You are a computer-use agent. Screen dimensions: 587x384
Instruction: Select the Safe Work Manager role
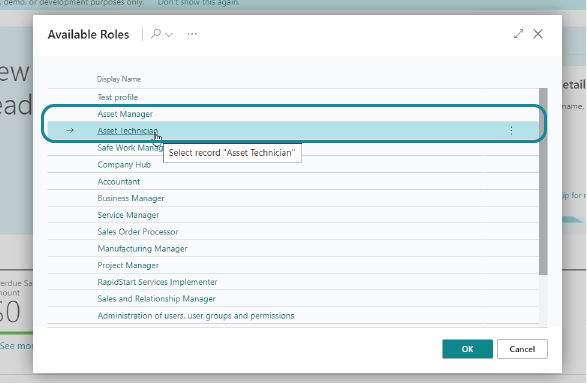click(x=130, y=148)
